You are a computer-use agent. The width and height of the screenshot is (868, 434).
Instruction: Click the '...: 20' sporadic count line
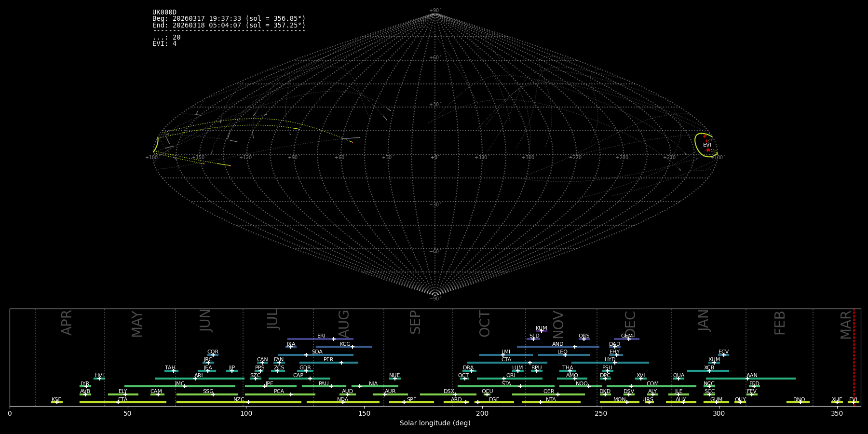(x=166, y=38)
